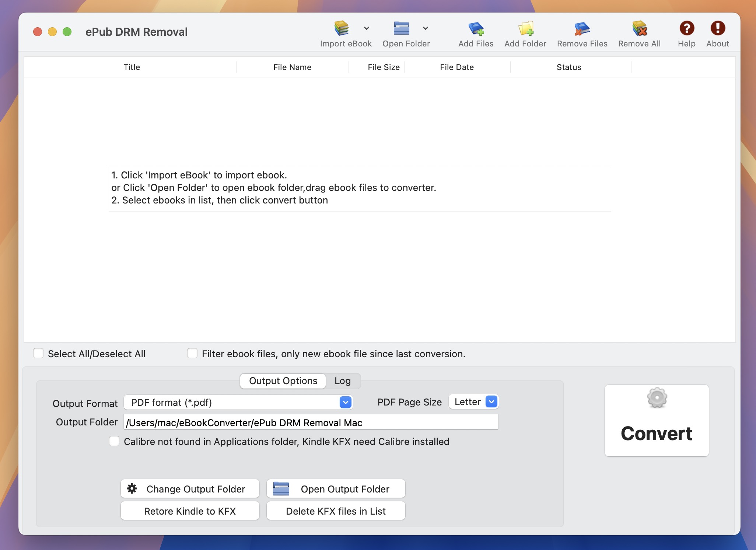Switch to the Log tab
Viewport: 756px width, 550px height.
[x=342, y=381]
